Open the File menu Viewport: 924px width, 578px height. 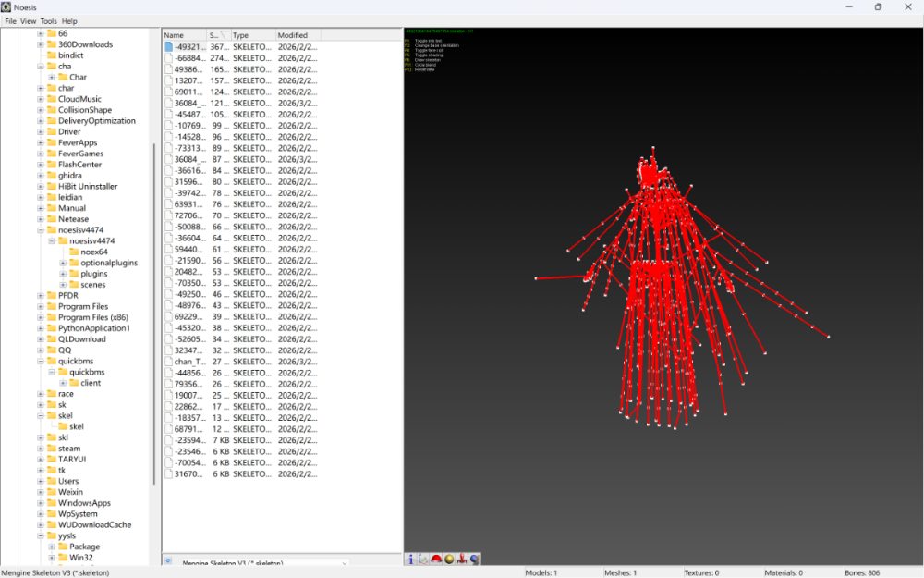click(10, 21)
